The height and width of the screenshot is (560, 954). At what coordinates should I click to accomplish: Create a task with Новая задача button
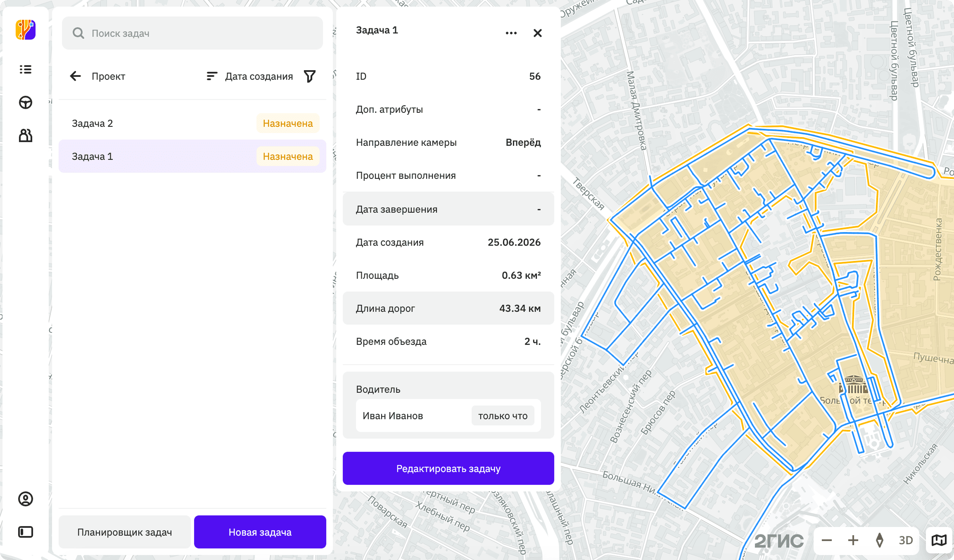pyautogui.click(x=260, y=532)
